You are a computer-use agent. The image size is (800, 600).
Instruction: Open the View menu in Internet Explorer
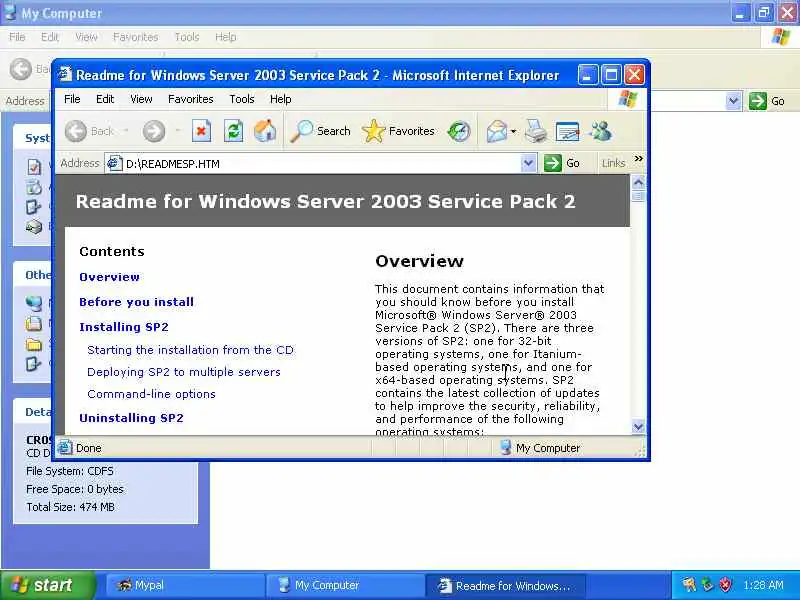141,99
